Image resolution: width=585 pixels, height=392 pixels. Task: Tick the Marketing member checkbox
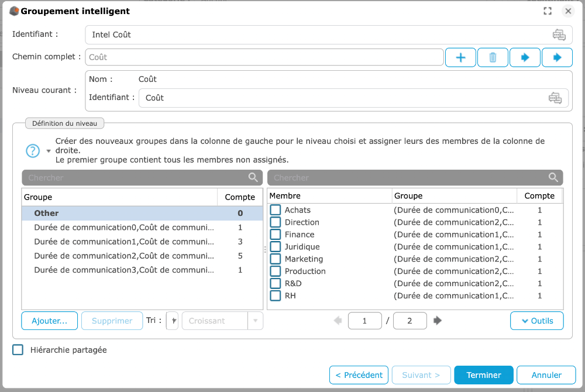tap(276, 259)
